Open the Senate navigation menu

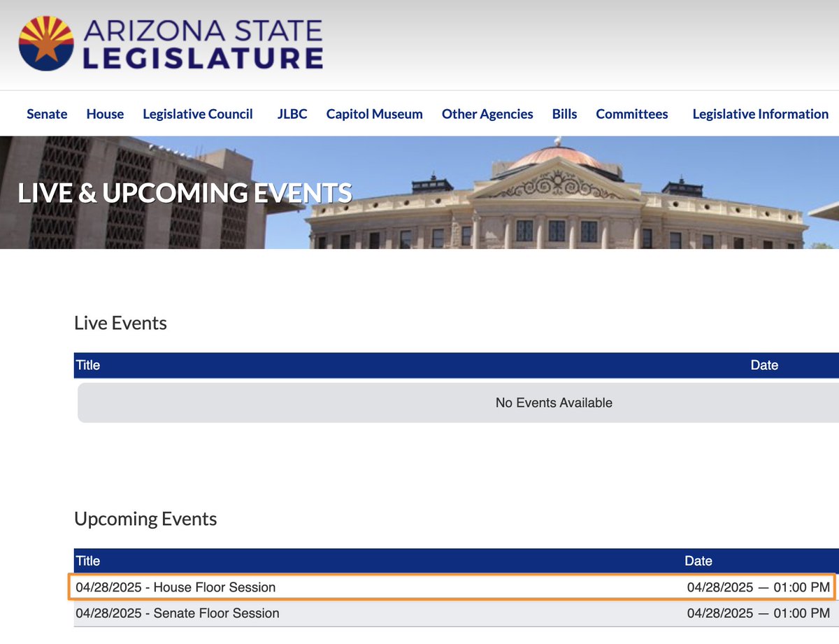coord(46,114)
